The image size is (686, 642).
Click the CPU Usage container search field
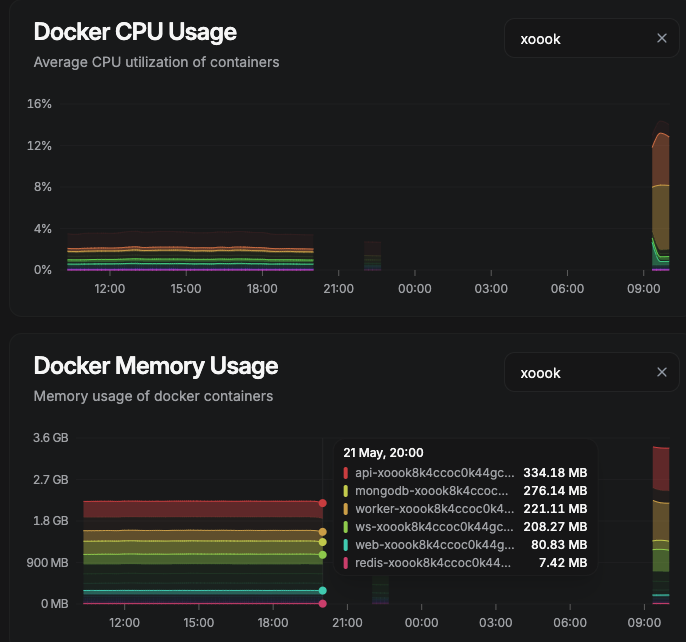pyautogui.click(x=580, y=38)
